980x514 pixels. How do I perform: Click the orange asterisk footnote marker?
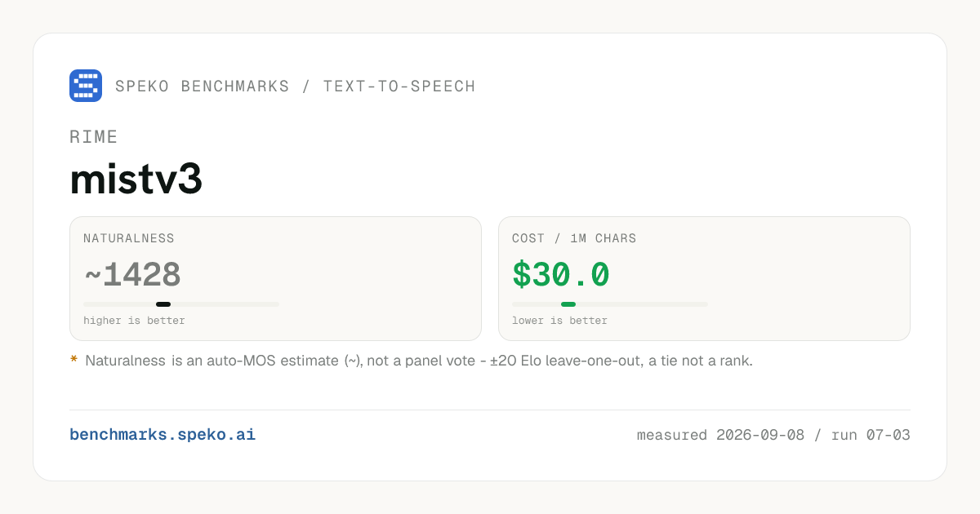click(74, 360)
